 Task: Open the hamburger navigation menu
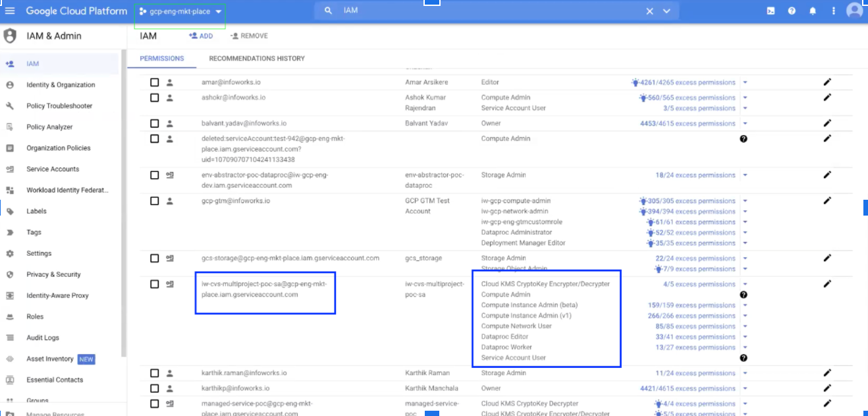(10, 11)
